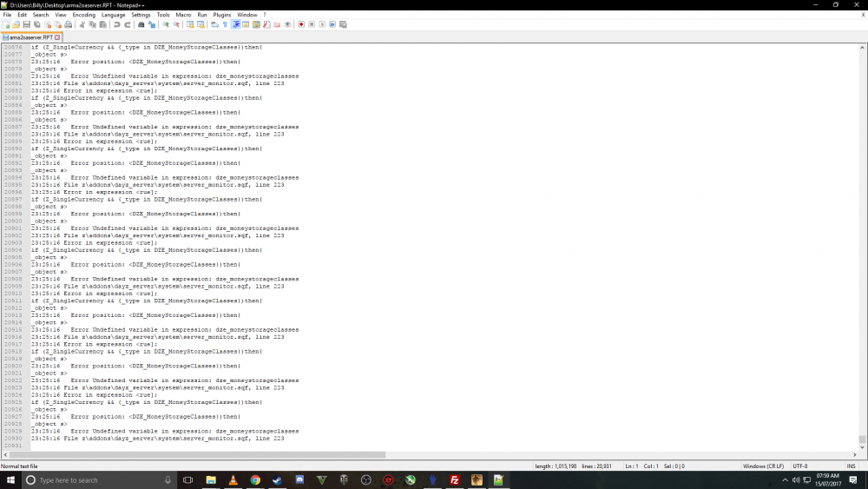The image size is (868, 489).
Task: Close all documents via toolbar
Action: [58, 24]
